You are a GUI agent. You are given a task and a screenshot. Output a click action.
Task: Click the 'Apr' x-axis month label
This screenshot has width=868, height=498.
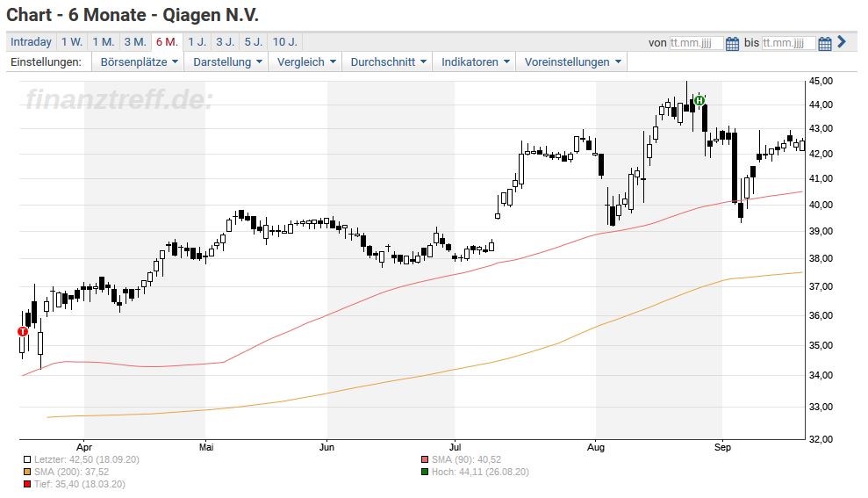pyautogui.click(x=84, y=447)
